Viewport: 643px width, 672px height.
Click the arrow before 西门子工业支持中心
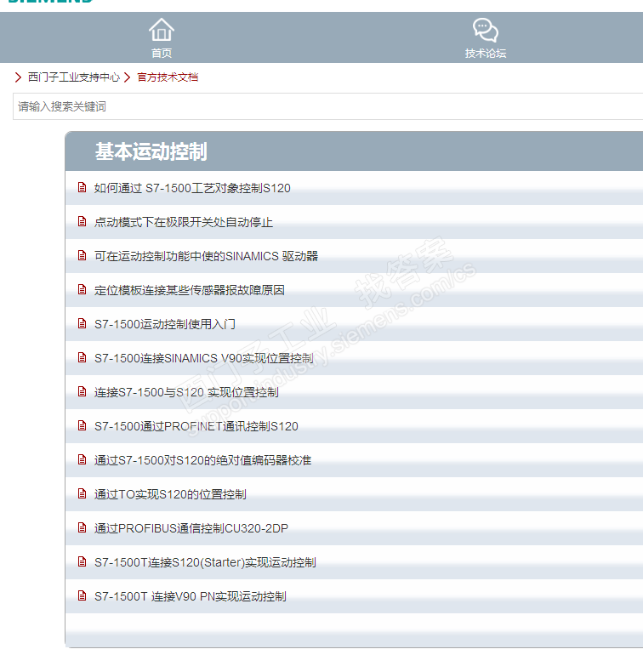[x=18, y=77]
